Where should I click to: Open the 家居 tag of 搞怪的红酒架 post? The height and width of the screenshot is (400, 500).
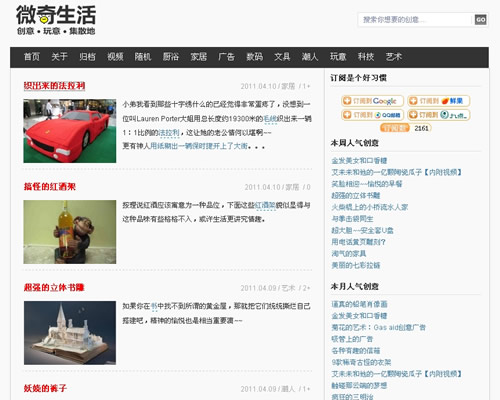pos(292,187)
